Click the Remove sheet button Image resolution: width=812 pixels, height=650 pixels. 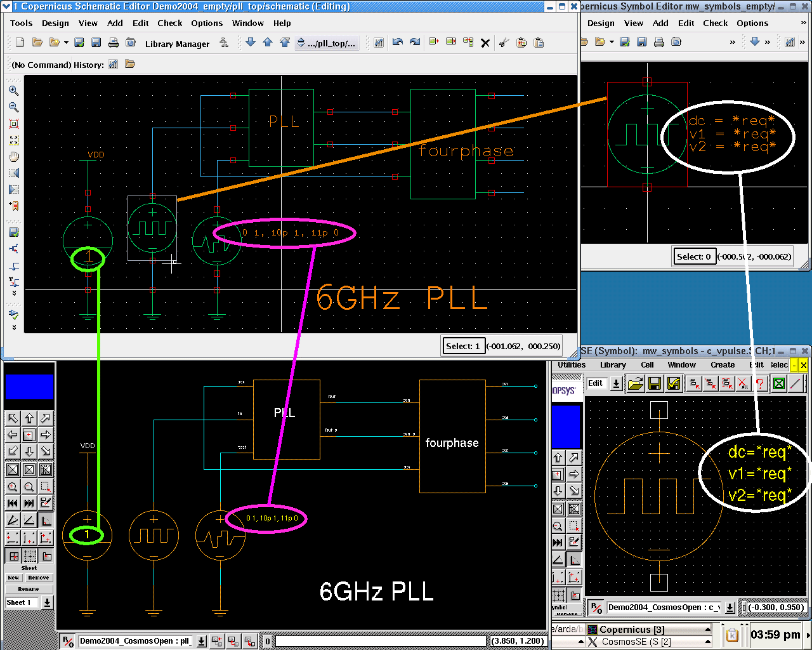click(39, 578)
